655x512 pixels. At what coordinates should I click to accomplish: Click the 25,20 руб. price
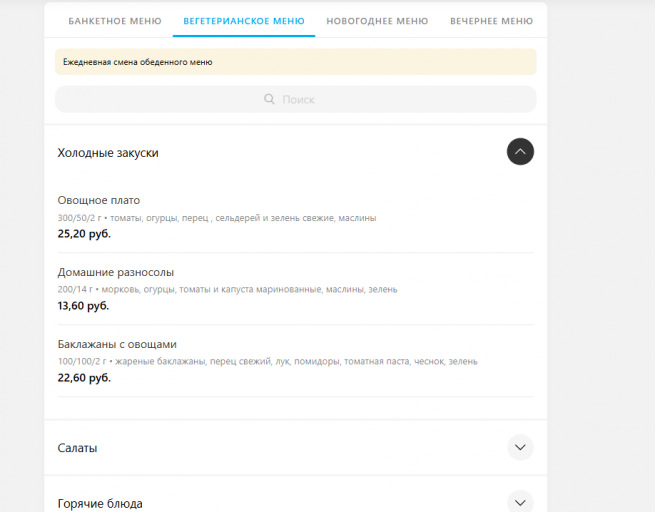[84, 234]
